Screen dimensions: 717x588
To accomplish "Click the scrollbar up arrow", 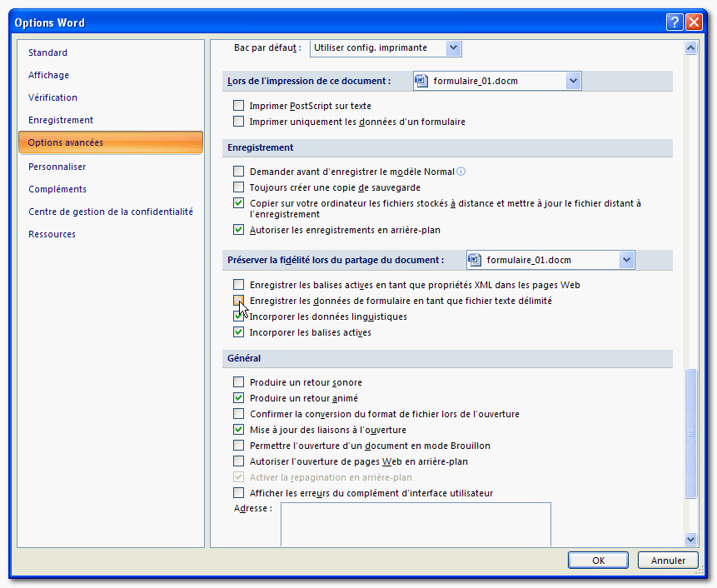I will (690, 47).
